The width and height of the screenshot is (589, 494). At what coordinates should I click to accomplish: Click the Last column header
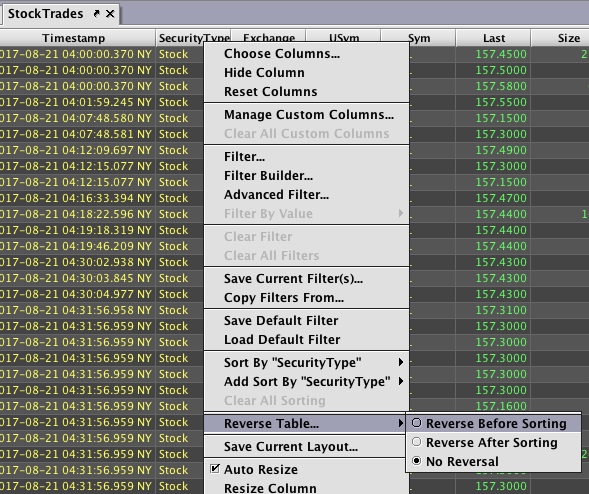[x=494, y=38]
